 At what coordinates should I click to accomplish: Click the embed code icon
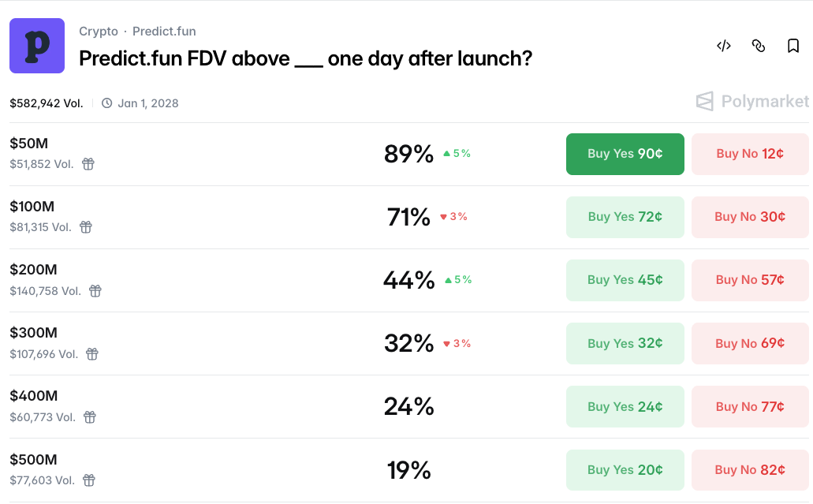click(723, 46)
